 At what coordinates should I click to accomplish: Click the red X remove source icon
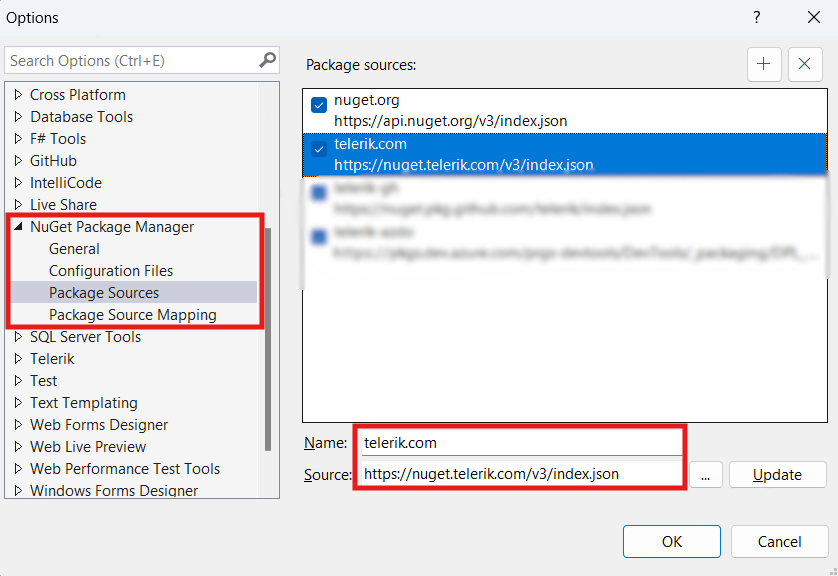(x=804, y=64)
